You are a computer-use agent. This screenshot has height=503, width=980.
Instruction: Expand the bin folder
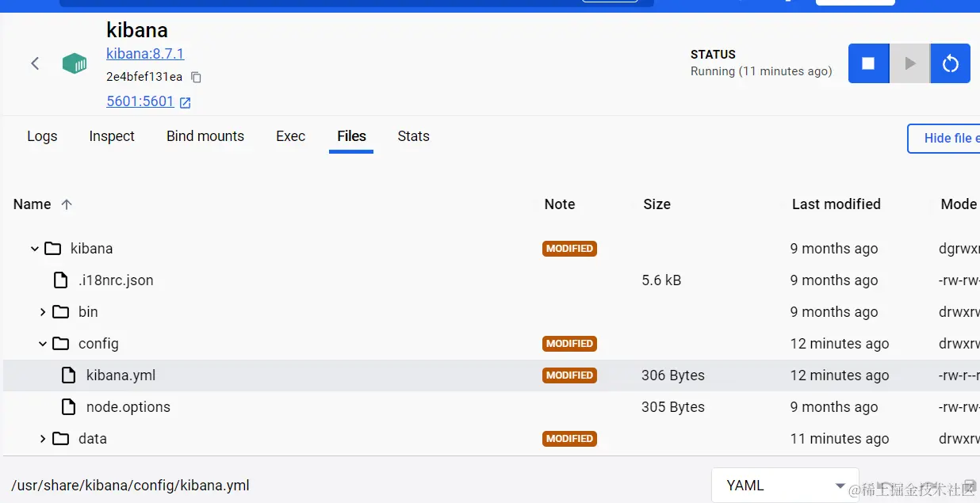click(x=43, y=312)
